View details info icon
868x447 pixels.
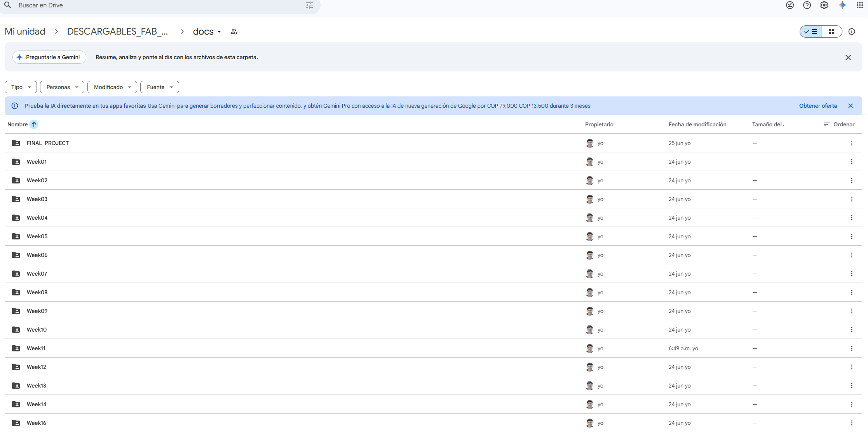[852, 31]
